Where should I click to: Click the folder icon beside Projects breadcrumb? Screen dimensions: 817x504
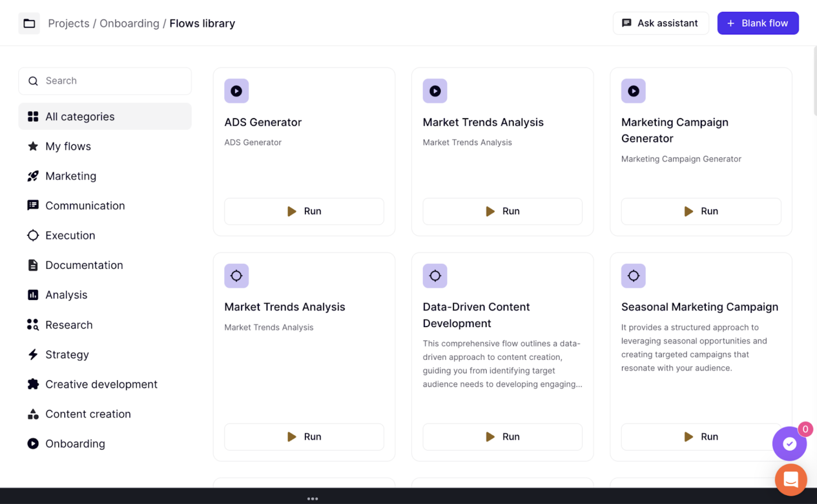(x=29, y=23)
